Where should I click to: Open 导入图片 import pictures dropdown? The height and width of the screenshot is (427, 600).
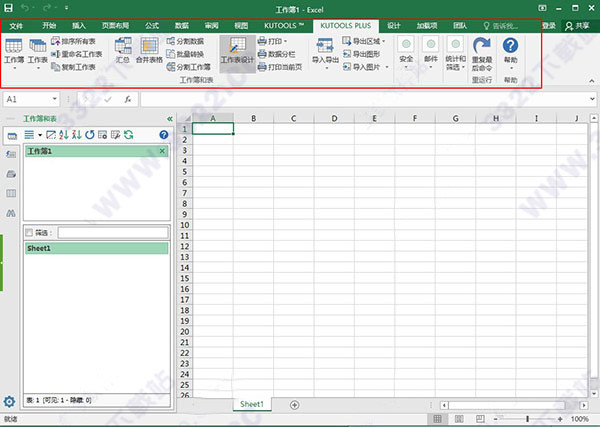pos(365,67)
